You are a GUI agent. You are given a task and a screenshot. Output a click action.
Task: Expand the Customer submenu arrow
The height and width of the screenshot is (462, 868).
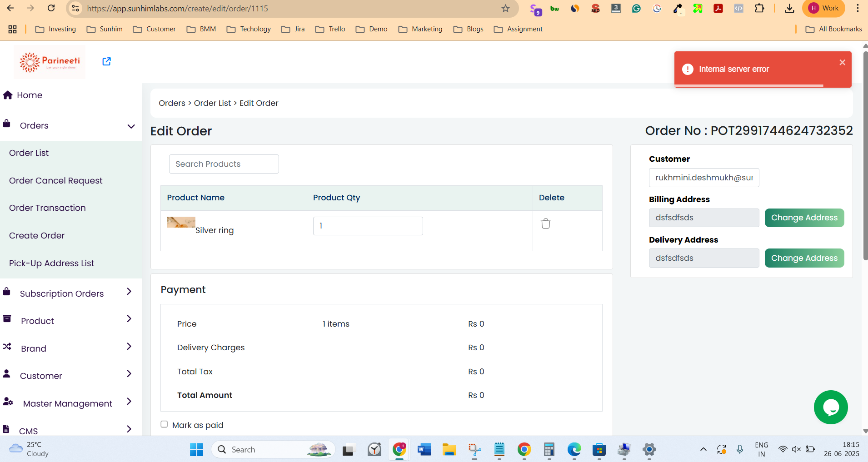tap(129, 374)
